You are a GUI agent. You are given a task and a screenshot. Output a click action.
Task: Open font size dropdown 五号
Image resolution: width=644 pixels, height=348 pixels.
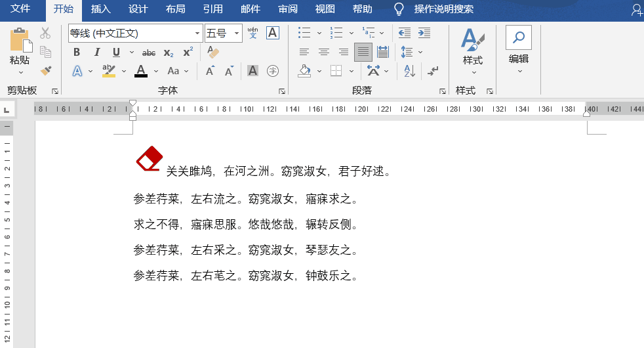click(x=237, y=33)
